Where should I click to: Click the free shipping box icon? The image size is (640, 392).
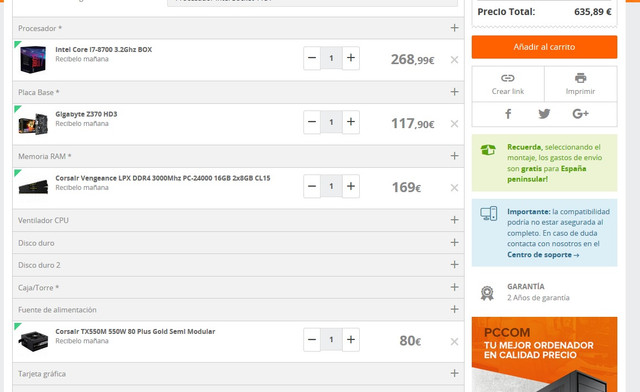(x=488, y=150)
